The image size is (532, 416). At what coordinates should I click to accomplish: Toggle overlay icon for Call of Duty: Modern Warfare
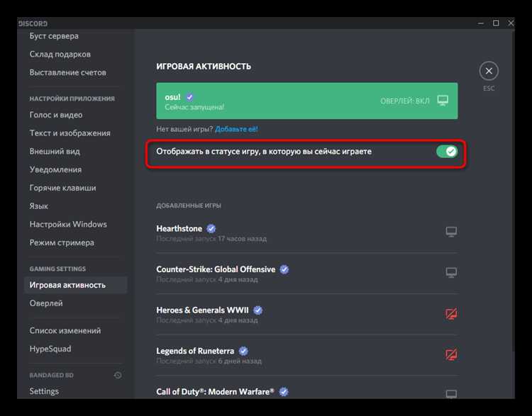tap(451, 394)
